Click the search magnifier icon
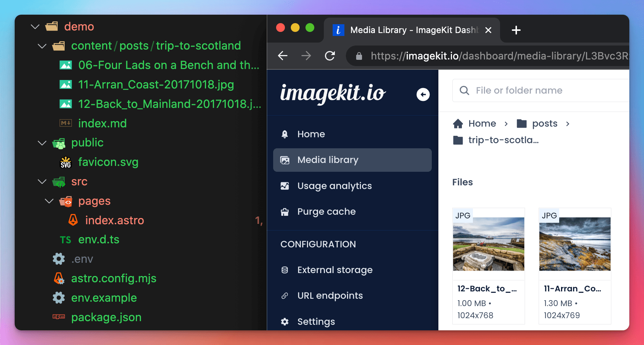Screen dimensions: 644x345 click(464, 90)
